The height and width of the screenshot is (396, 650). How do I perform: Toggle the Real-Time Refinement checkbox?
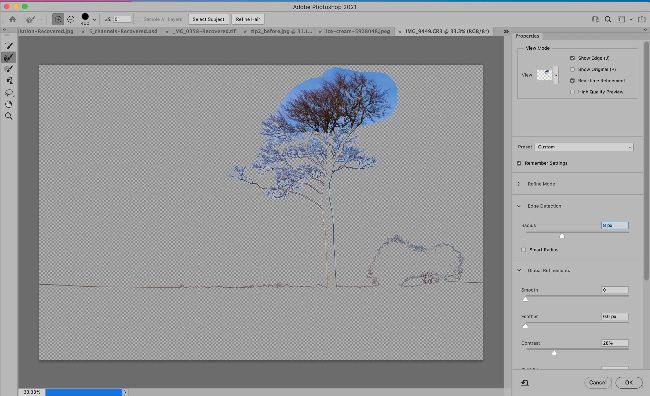coord(572,80)
